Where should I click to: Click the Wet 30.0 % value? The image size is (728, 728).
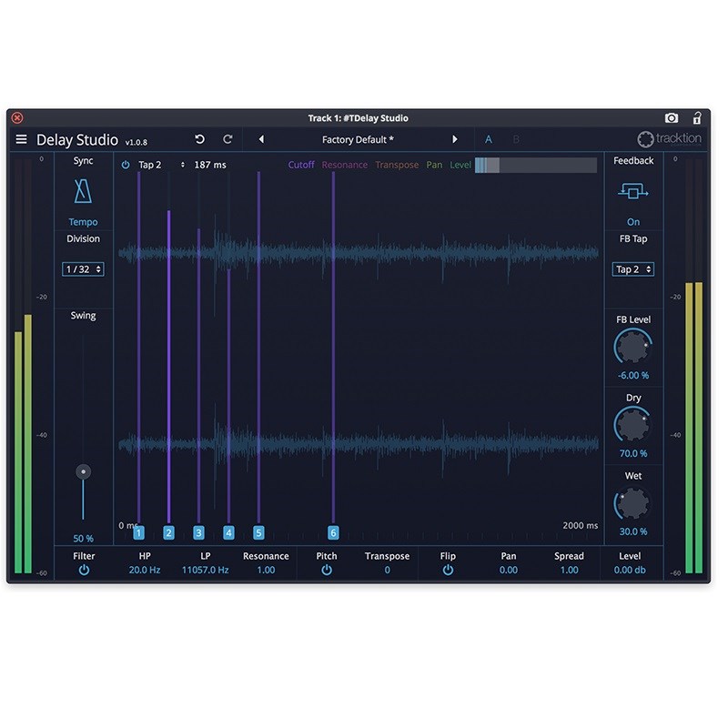click(632, 531)
